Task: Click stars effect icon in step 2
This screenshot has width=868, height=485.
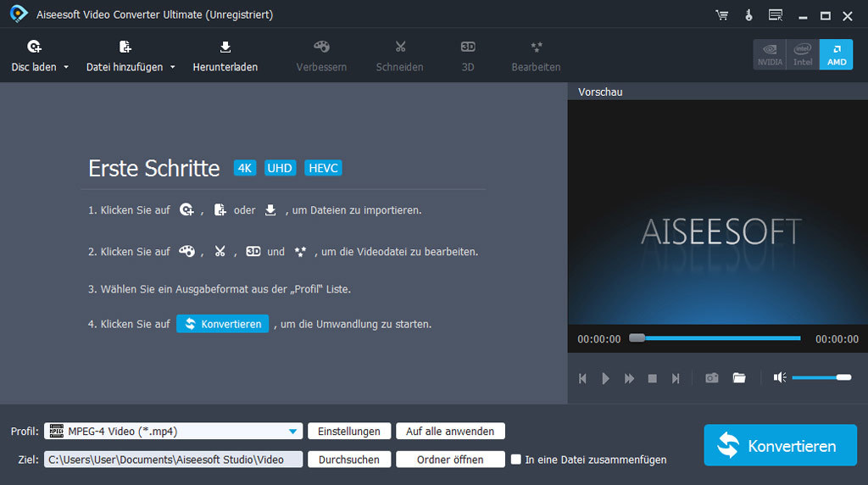Action: pyautogui.click(x=300, y=252)
